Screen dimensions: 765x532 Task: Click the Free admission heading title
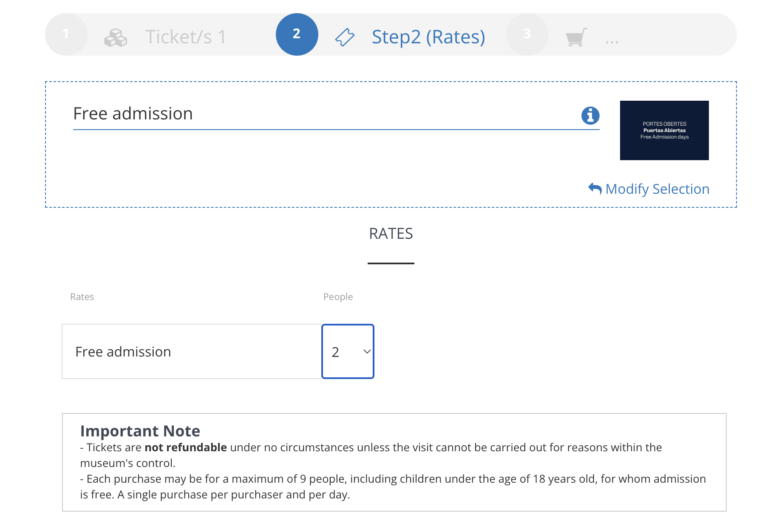pyautogui.click(x=133, y=113)
